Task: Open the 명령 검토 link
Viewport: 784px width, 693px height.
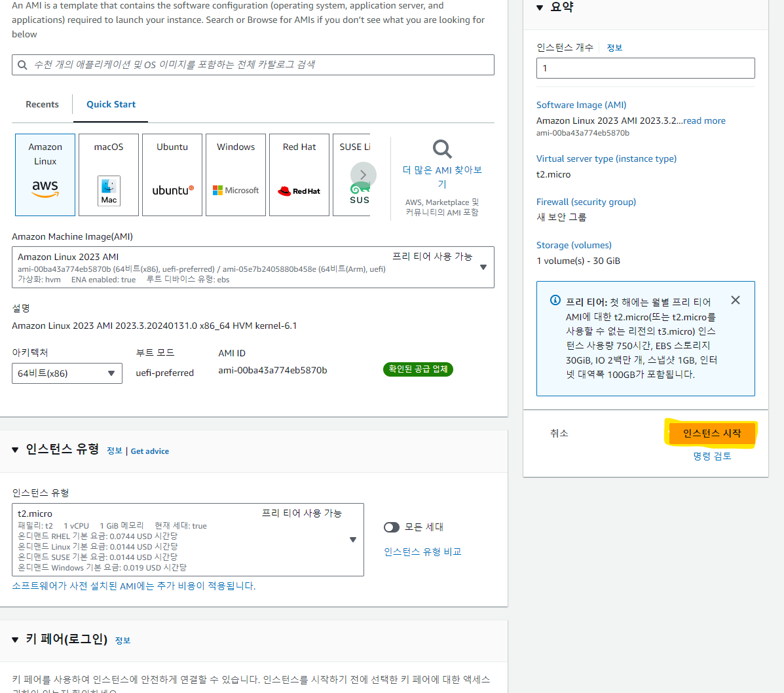Action: (x=712, y=456)
